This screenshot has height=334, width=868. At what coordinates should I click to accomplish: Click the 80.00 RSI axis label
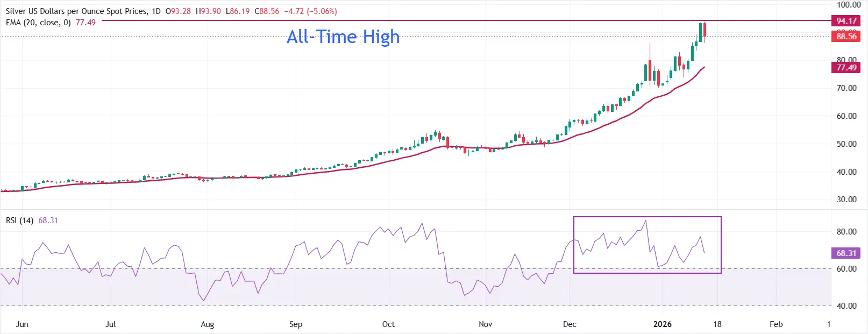846,232
